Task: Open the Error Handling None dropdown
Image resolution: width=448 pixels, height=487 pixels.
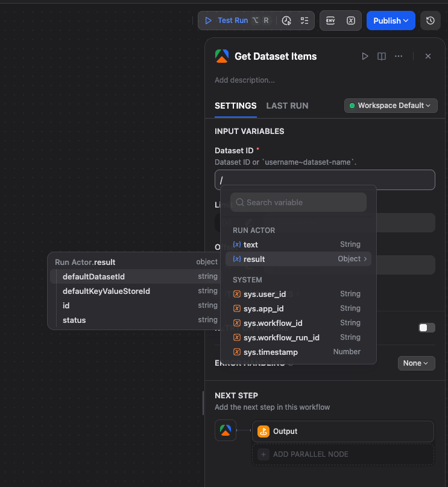Action: point(416,363)
